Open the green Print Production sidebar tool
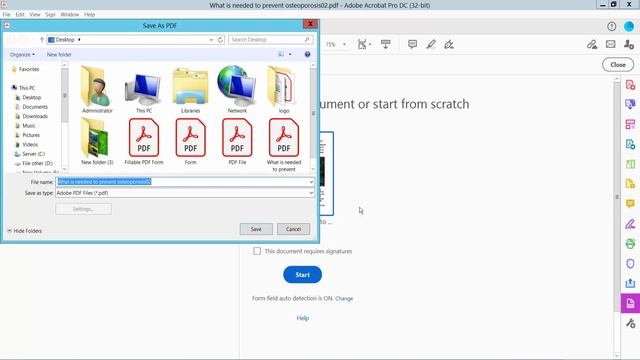This screenshot has width=640, height=360. pyautogui.click(x=630, y=244)
